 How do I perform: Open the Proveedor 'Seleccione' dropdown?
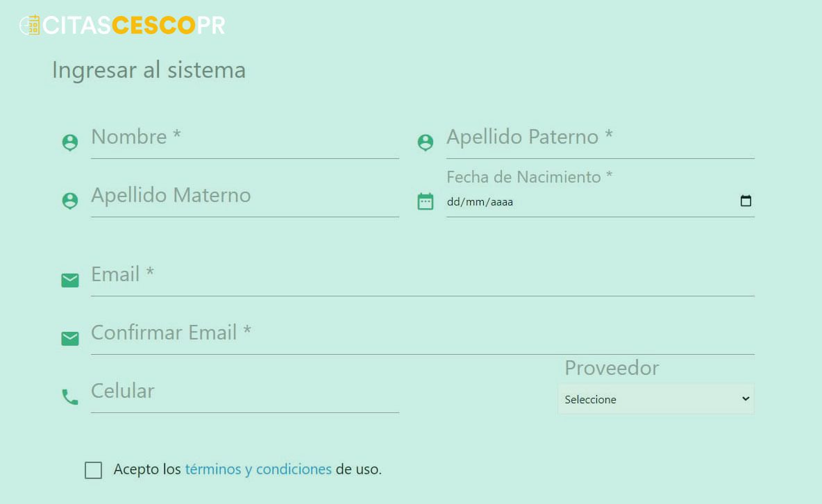(655, 399)
